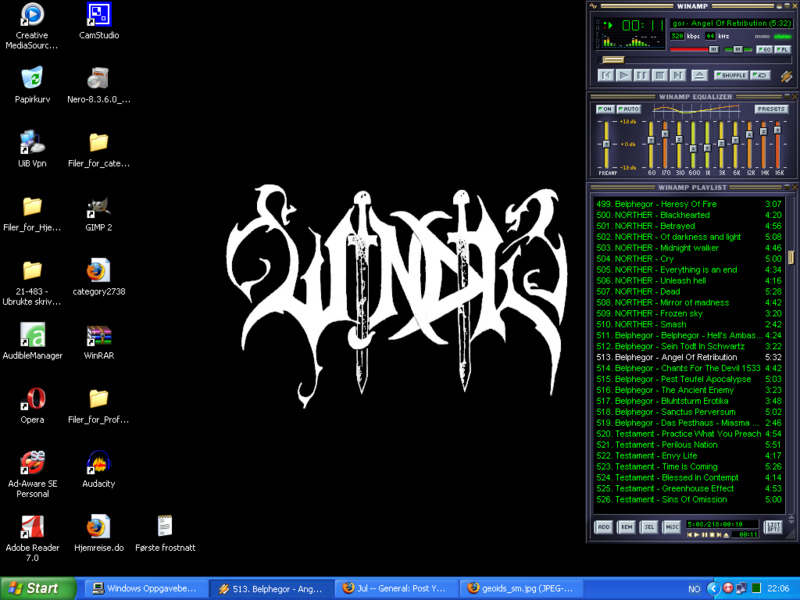Click the mini play button in playlist footer
This screenshot has width=800, height=600.
click(x=697, y=535)
